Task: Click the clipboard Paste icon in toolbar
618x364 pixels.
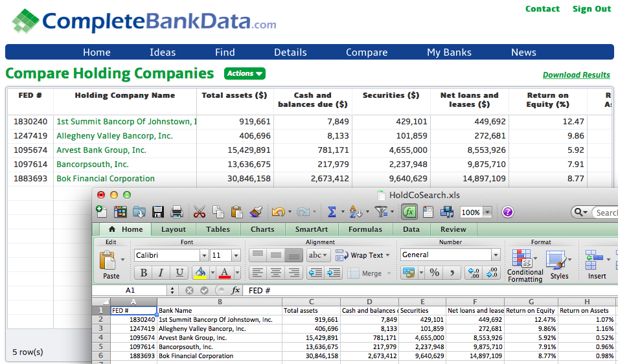Action: (x=236, y=212)
